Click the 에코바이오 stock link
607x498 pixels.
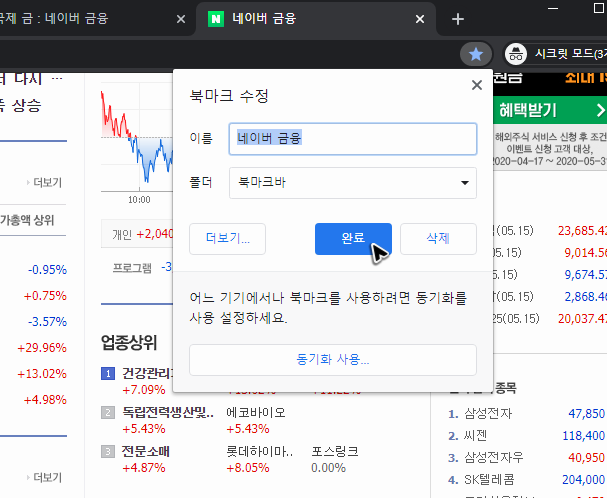pos(256,412)
